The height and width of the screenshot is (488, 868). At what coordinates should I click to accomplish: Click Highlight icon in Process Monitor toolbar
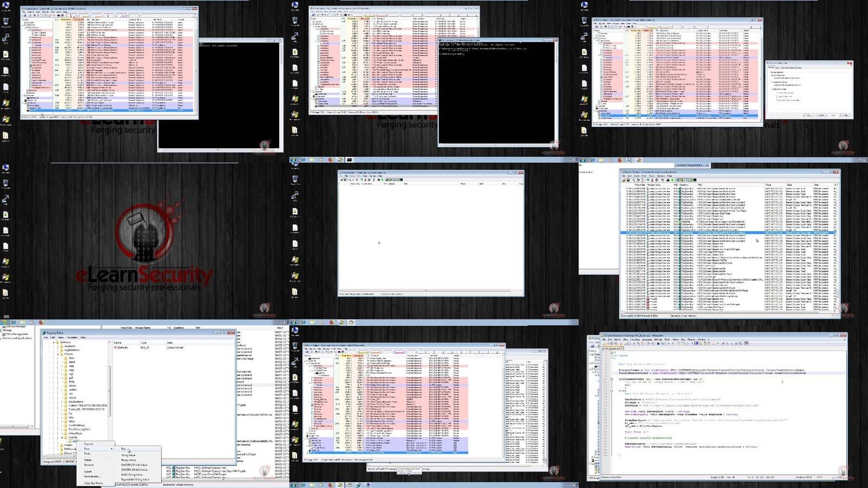coord(652,180)
